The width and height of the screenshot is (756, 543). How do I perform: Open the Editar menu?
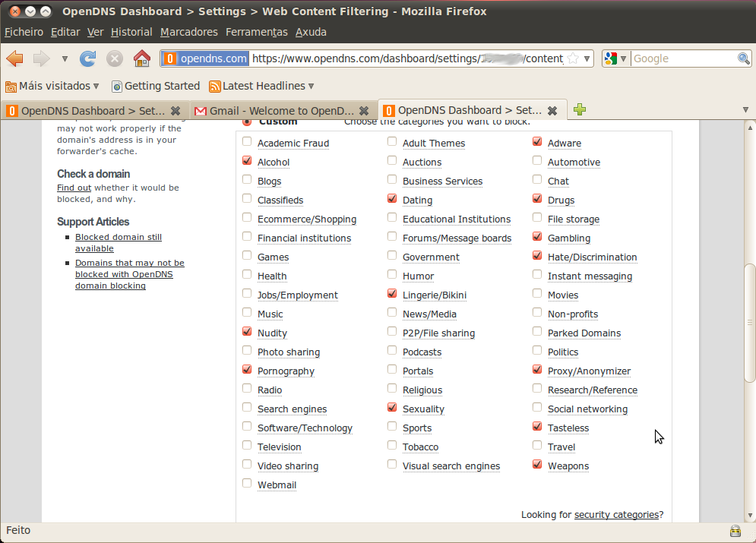click(65, 32)
